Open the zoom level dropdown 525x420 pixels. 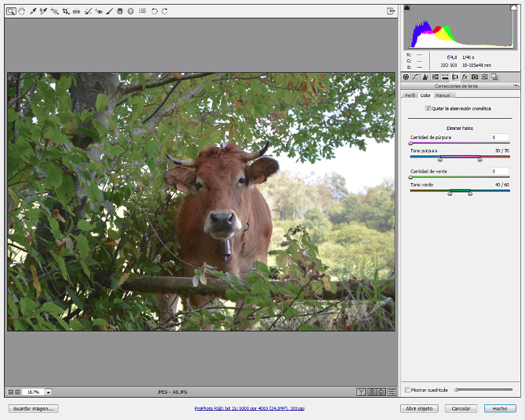click(49, 392)
